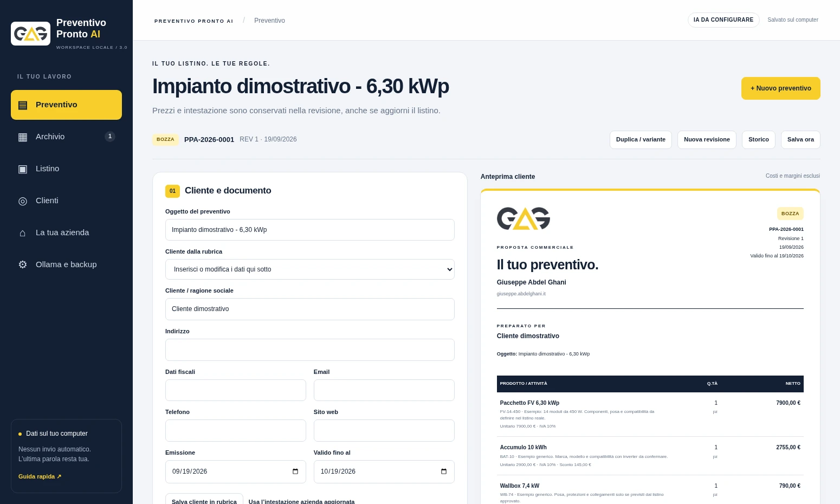Click the 790,00 € net price
The image size is (840, 504).
(x=790, y=486)
